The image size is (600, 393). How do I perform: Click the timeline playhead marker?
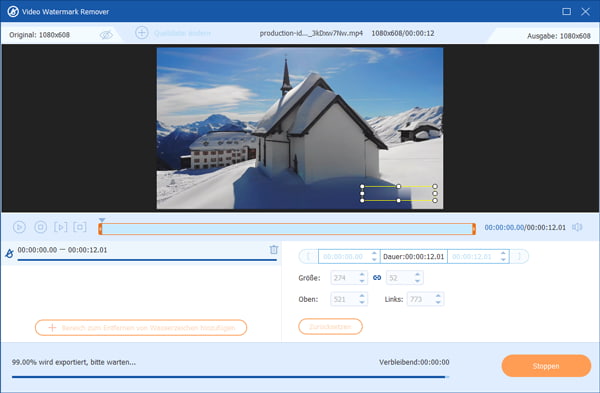point(101,220)
